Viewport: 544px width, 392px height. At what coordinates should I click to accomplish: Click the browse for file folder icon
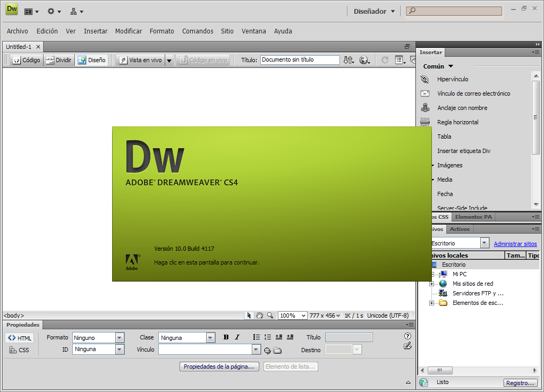277,351
